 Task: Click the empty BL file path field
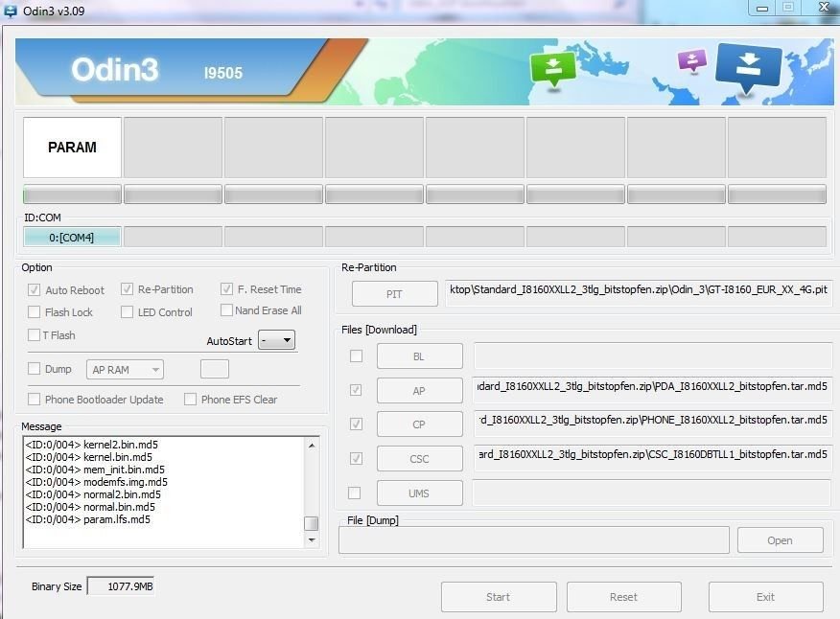point(652,356)
